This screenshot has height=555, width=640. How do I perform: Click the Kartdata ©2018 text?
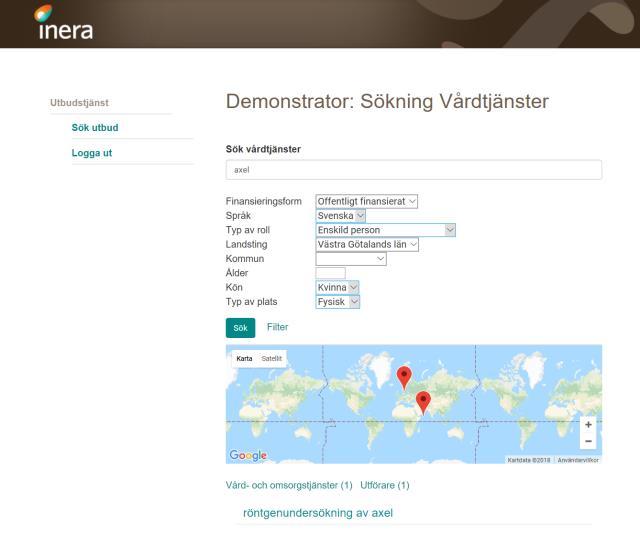529,460
